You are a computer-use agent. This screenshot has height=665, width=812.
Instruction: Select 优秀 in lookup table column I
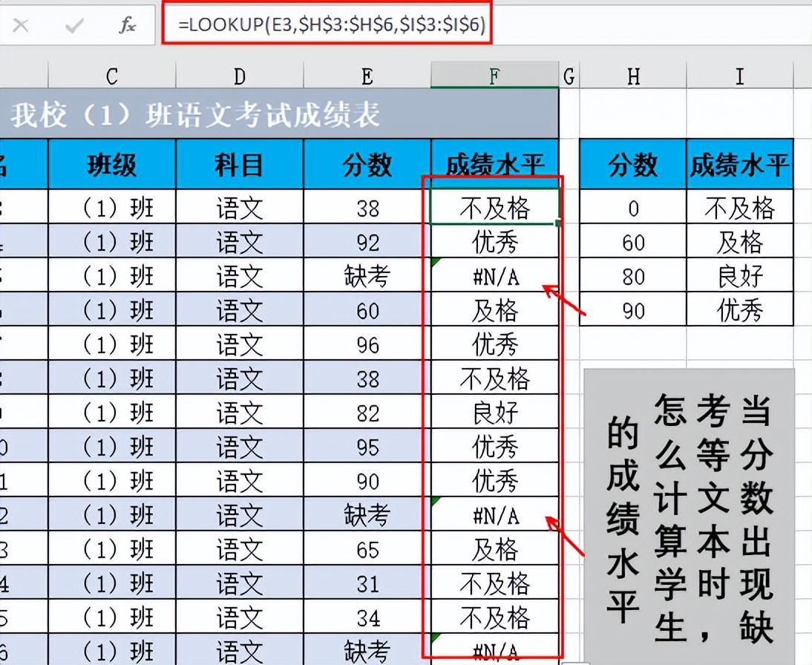tap(739, 310)
